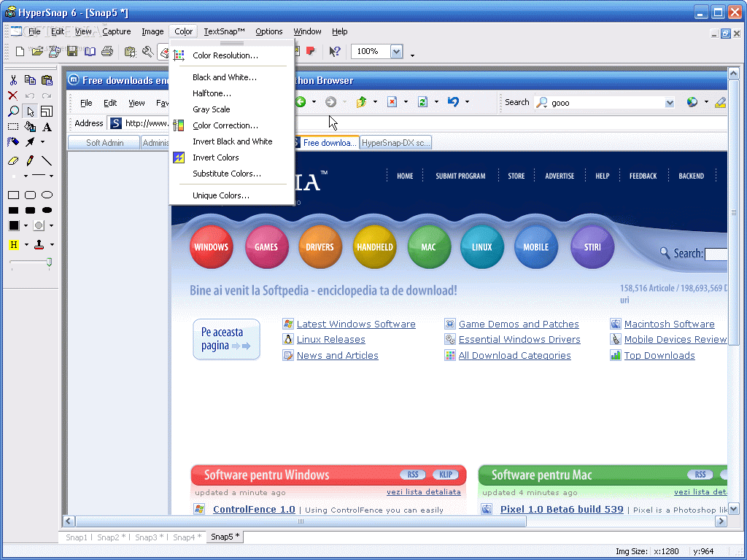The height and width of the screenshot is (560, 747).
Task: Choose Color Resolution... from the Color menu
Action: (x=232, y=55)
